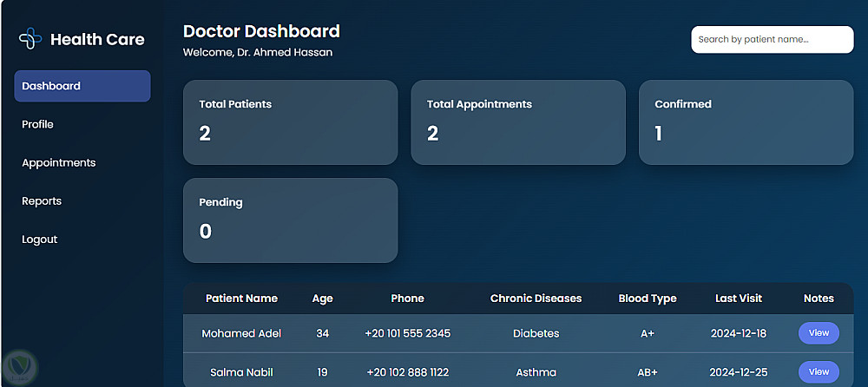This screenshot has width=868, height=387.
Task: Click blood type A+ cell
Action: [x=648, y=333]
